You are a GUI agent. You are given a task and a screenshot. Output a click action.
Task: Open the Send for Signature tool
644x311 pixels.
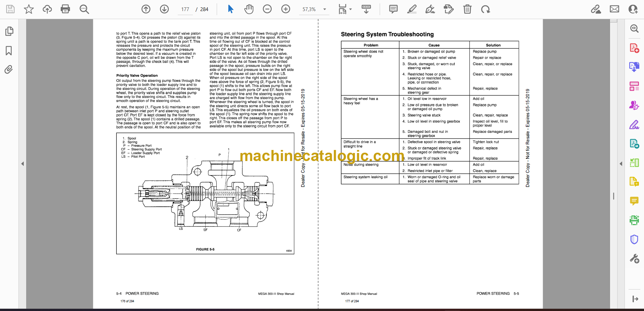click(634, 105)
